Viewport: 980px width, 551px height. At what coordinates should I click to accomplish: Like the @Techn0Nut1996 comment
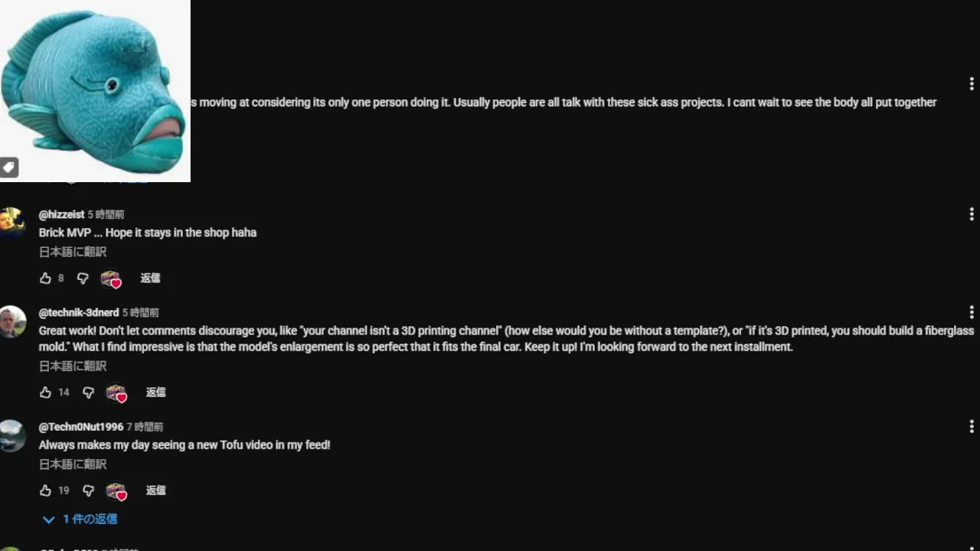coord(46,491)
